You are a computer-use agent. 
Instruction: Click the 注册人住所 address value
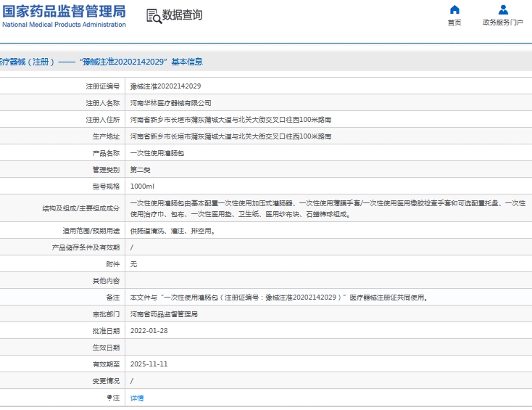(230, 120)
